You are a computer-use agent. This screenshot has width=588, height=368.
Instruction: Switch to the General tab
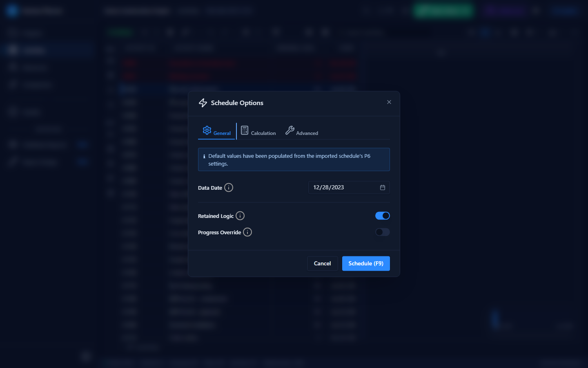(x=217, y=131)
